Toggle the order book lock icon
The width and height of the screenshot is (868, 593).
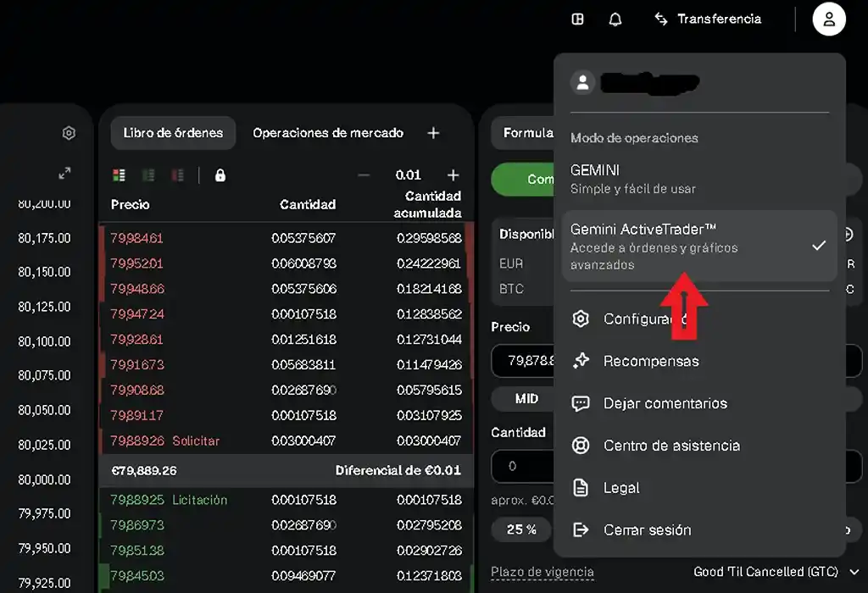point(220,175)
